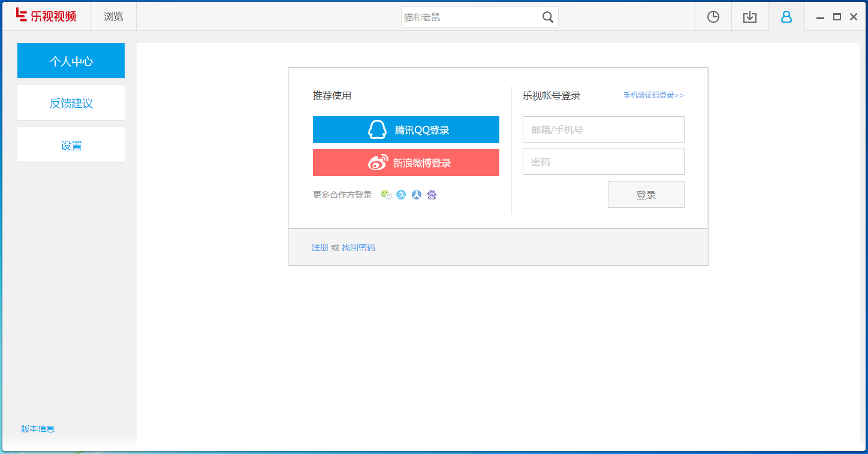Minimize the LeTV window

pos(821,17)
